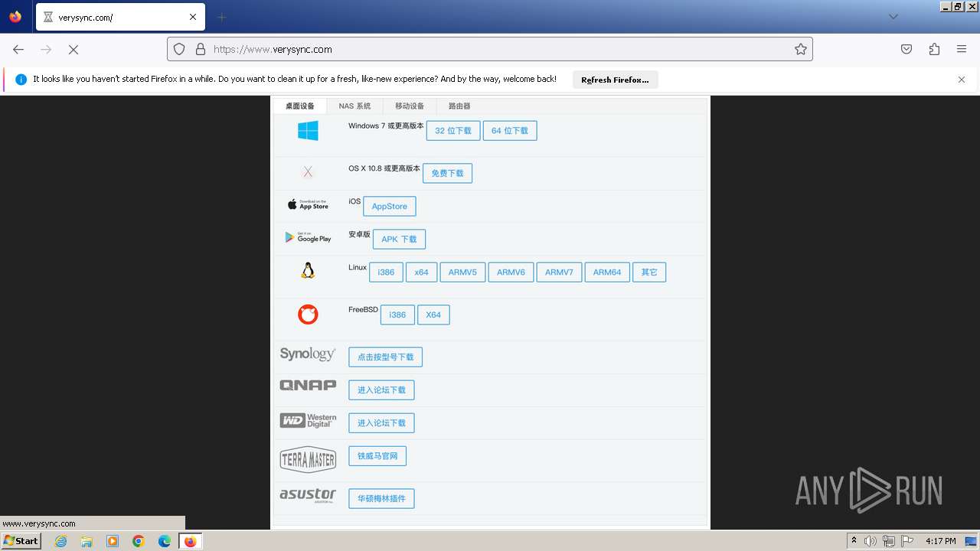Click the volume tray icon
The image size is (980, 551).
point(871,541)
